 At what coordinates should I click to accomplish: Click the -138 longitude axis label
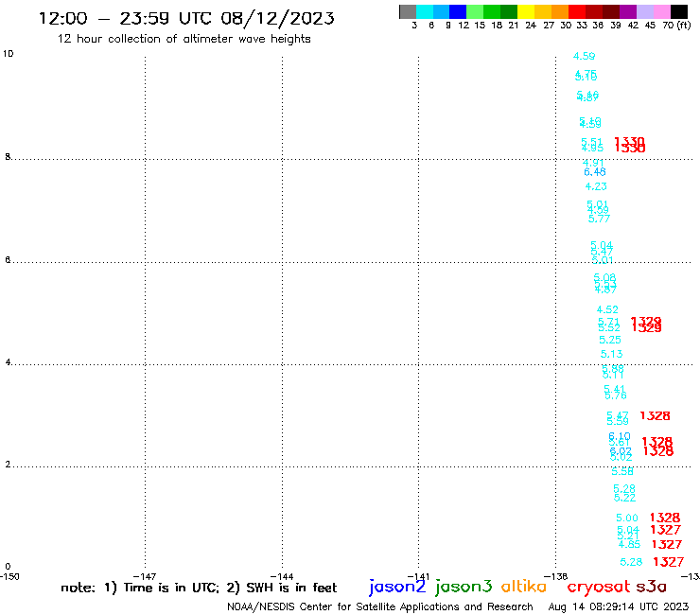point(555,576)
